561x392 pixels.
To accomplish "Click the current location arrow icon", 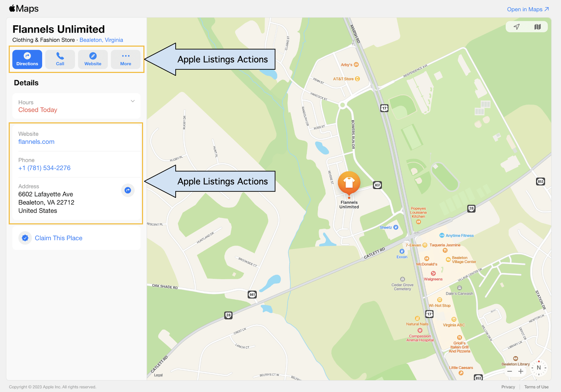I will point(517,27).
